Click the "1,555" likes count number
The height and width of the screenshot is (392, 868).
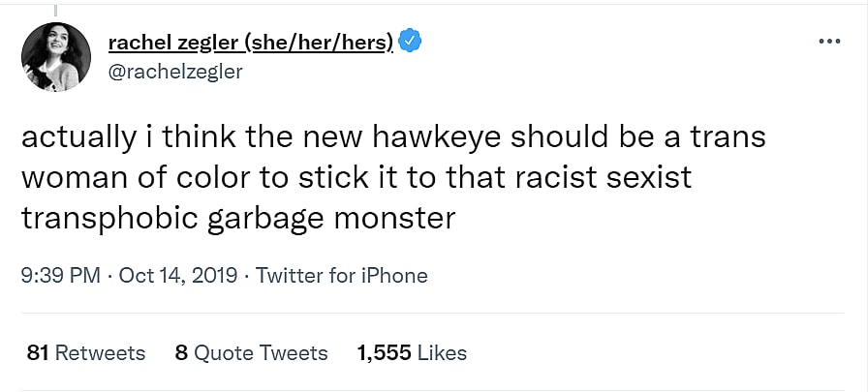(384, 353)
